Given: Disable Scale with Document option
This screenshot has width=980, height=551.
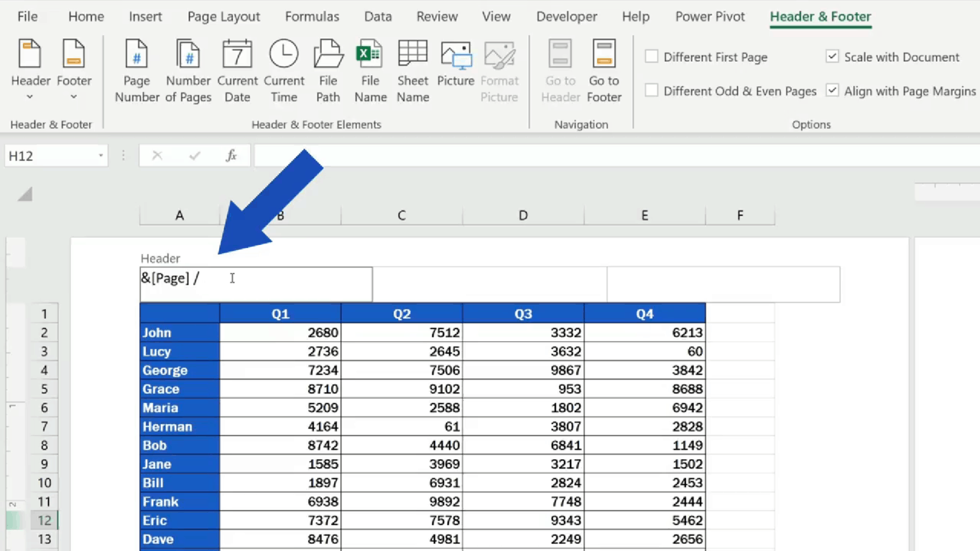Looking at the screenshot, I should click(x=833, y=57).
